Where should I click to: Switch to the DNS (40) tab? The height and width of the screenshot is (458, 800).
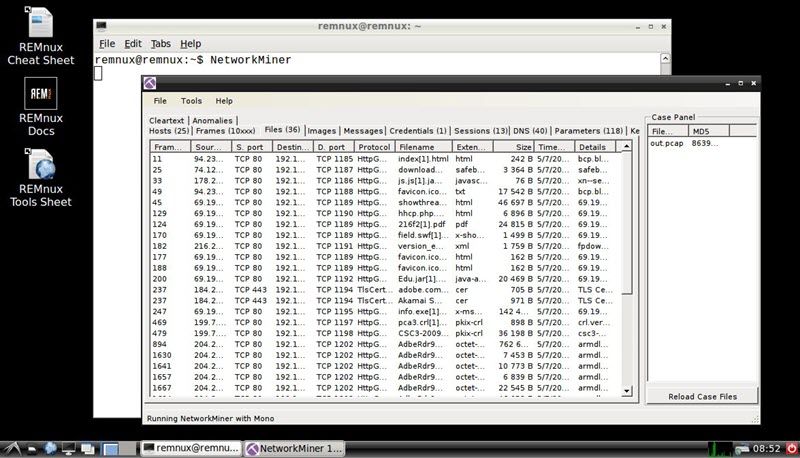pos(530,131)
